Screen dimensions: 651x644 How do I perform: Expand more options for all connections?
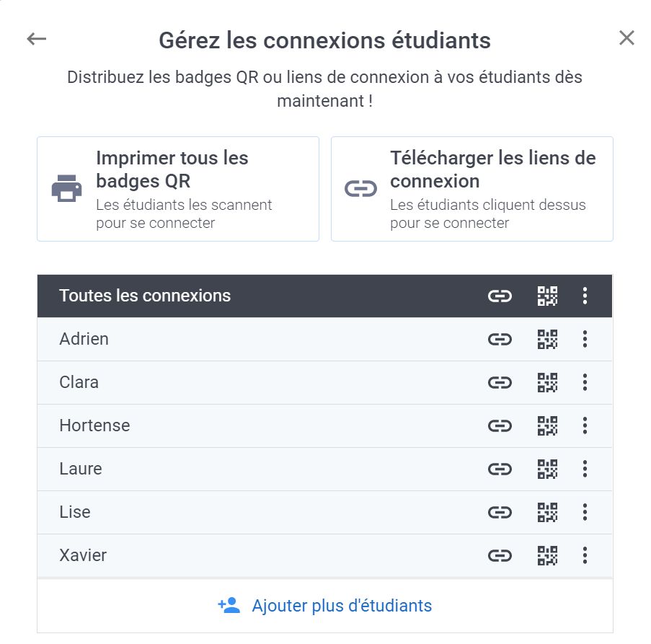point(585,296)
